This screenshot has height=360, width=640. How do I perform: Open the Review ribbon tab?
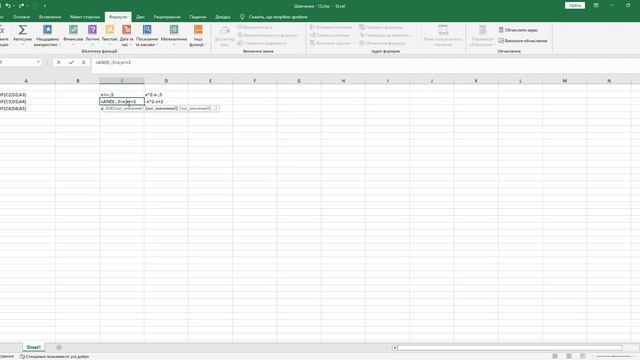[x=167, y=17]
